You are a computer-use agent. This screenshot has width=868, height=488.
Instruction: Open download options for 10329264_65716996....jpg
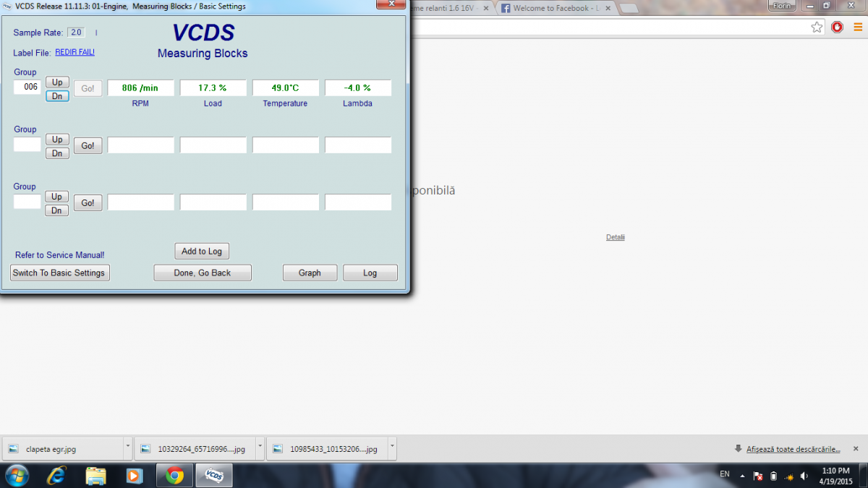coord(261,446)
